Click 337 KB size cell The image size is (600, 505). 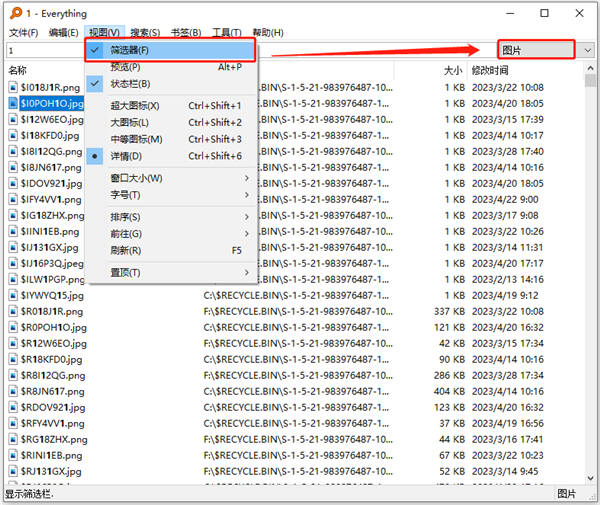[449, 312]
